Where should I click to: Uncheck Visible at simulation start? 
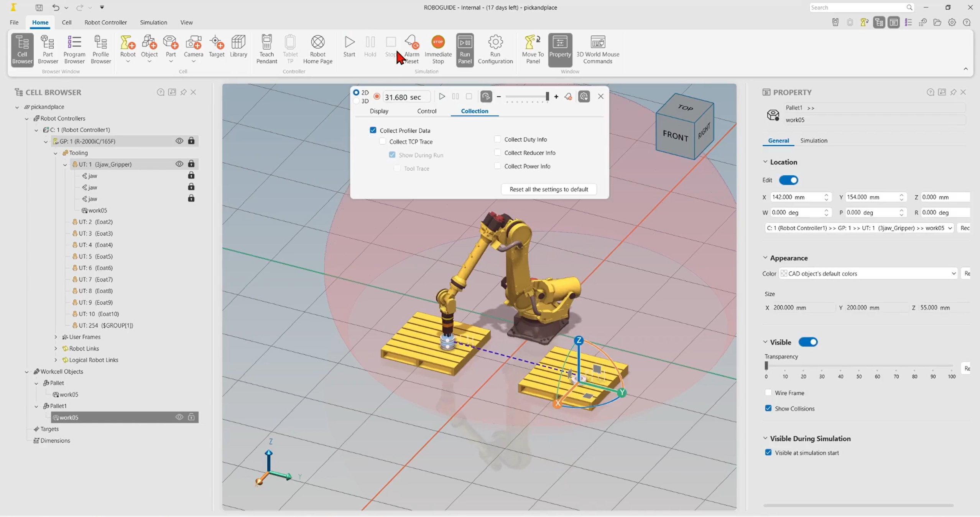[768, 453]
